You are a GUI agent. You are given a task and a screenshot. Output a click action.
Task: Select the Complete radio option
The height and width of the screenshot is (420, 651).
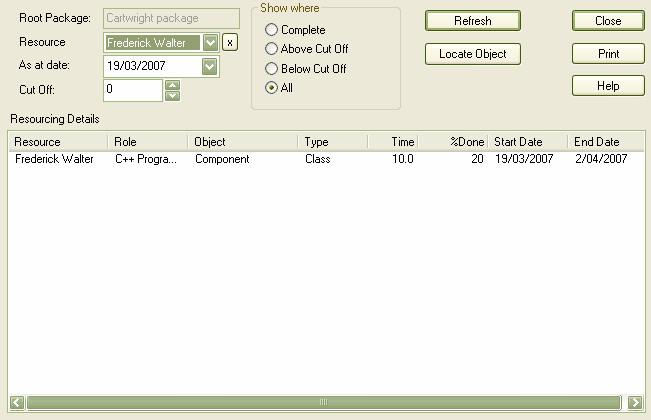[x=272, y=30]
